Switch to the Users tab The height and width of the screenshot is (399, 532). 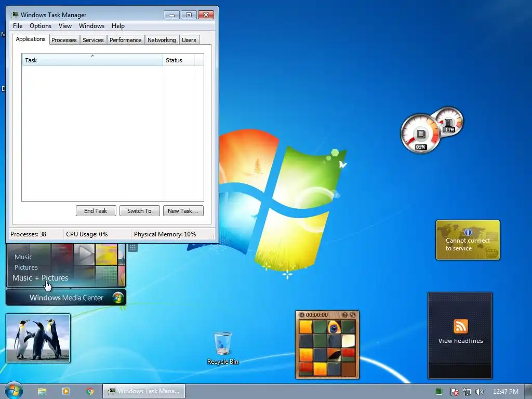pyautogui.click(x=189, y=40)
